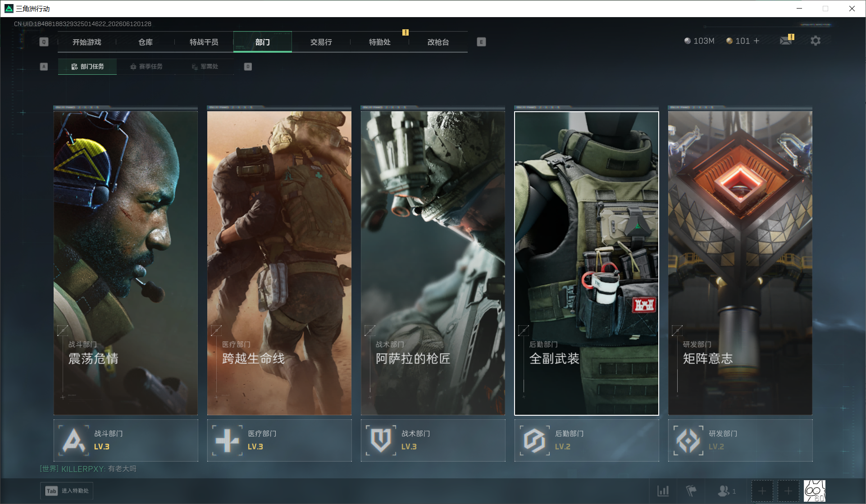Click the 医疗部门 LV.3 button

pos(279,440)
